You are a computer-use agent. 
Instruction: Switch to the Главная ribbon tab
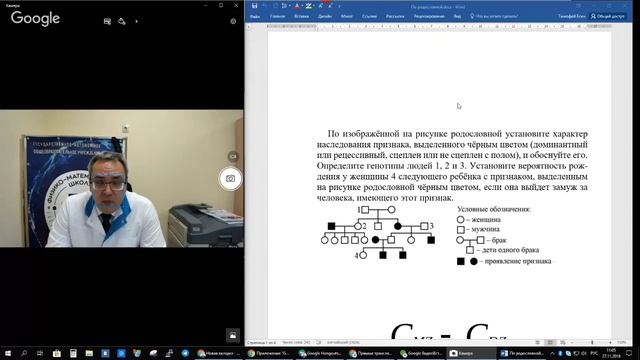click(x=278, y=16)
